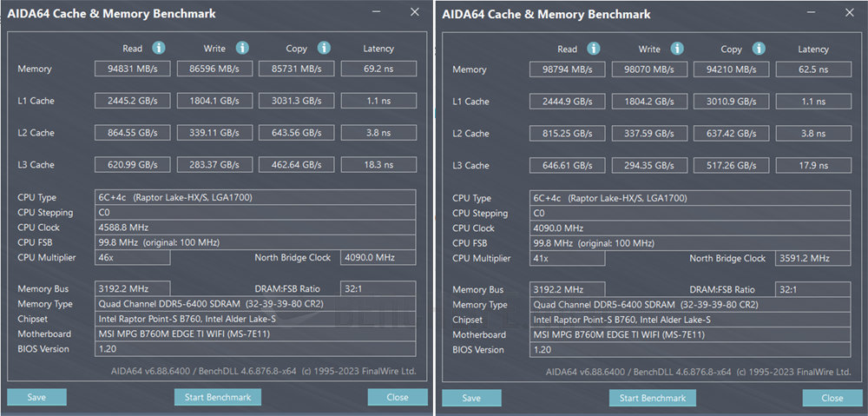This screenshot has height=416, width=868.
Task: Minimize the left AIDA64 window
Action: (377, 12)
